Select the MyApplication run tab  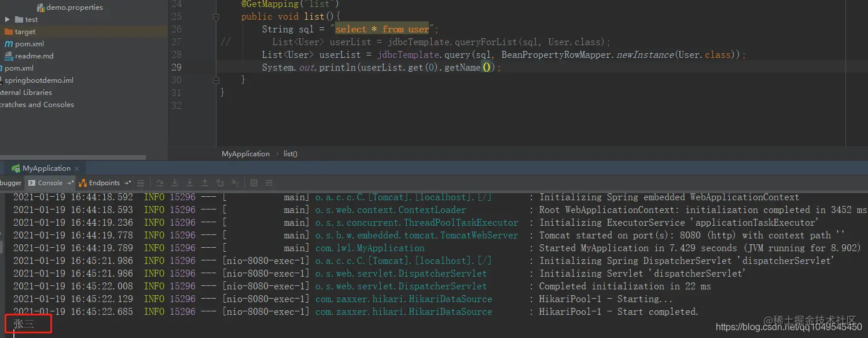46,168
